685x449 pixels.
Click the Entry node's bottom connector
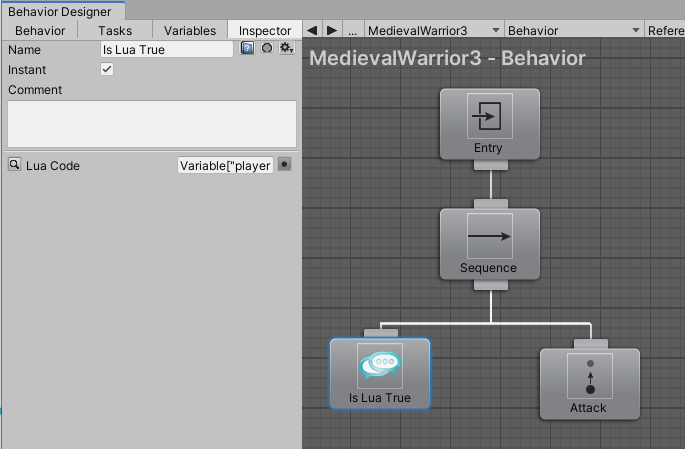pos(491,165)
